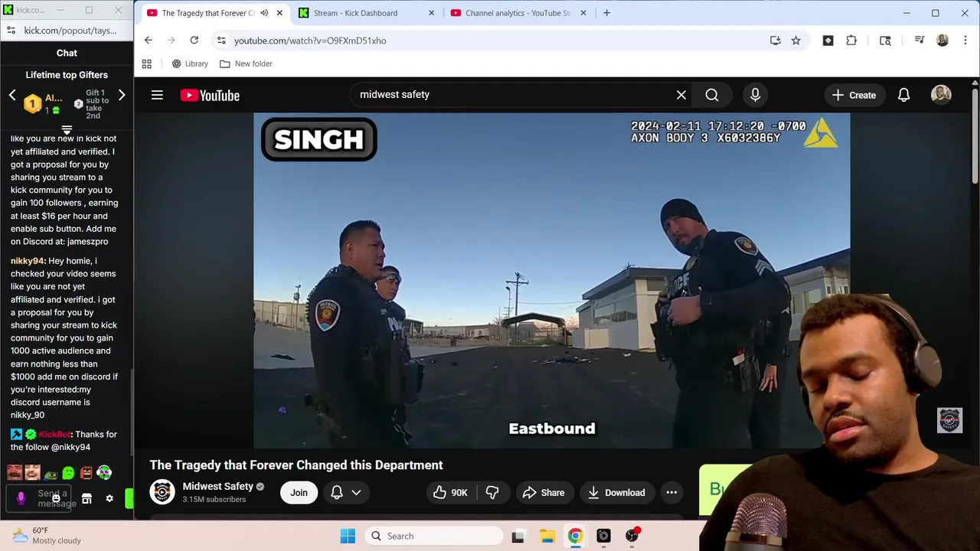Mute the playing YouTube tab audio icon
The width and height of the screenshot is (980, 551).
pos(264,13)
